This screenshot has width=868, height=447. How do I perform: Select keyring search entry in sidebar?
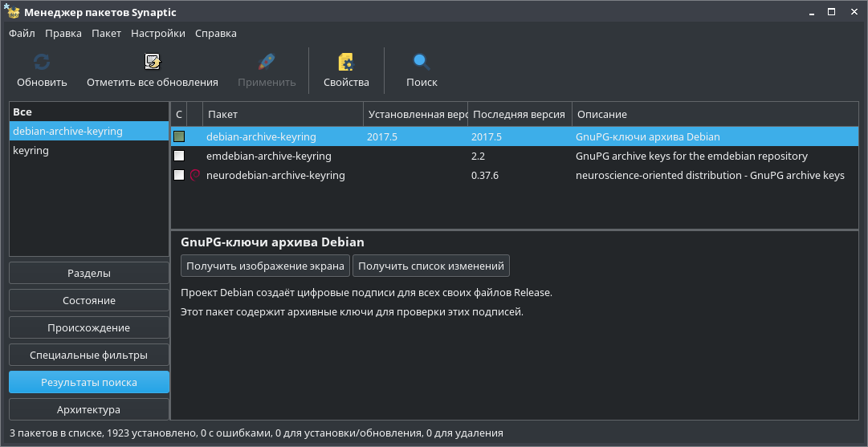pyautogui.click(x=88, y=151)
